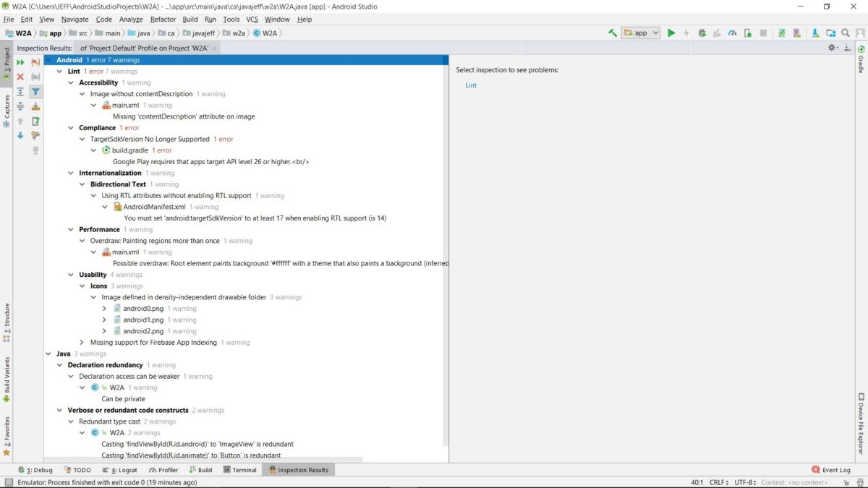Open the Android Profiler gauge icon
The width and height of the screenshot is (868, 488).
732,33
